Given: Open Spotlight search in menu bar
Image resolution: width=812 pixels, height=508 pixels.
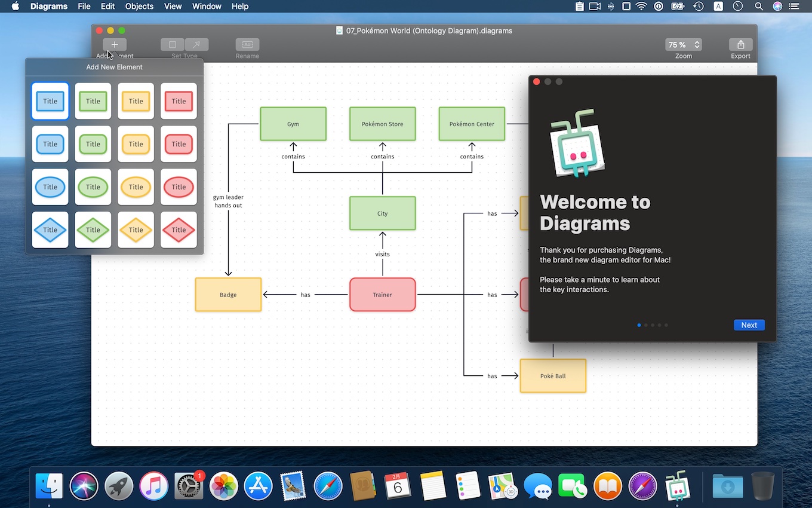Looking at the screenshot, I should coord(759,6).
